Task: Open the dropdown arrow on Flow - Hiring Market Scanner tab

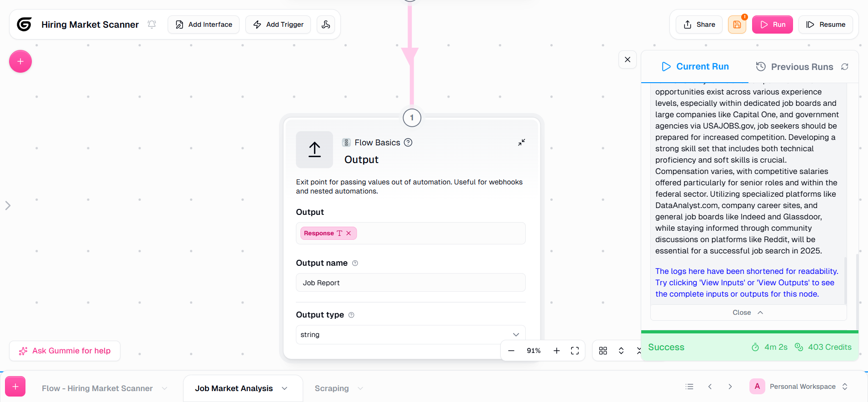Action: point(165,388)
